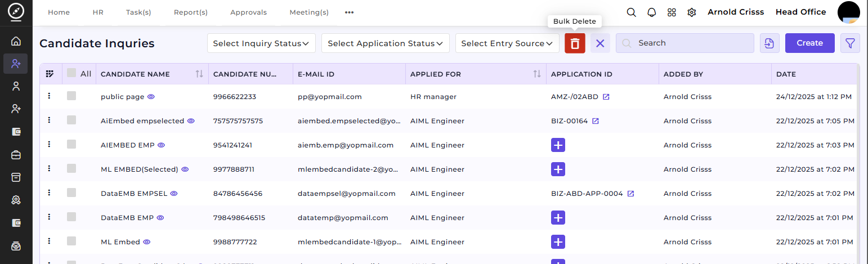The width and height of the screenshot is (868, 264).
Task: Sort by Applied For column arrows
Action: (x=537, y=74)
